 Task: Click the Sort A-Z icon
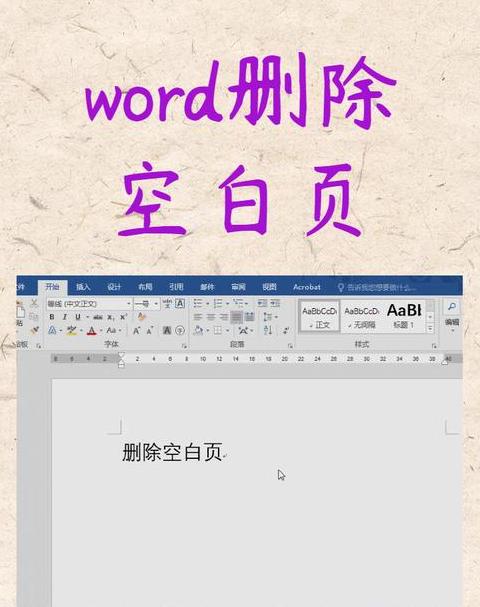[x=268, y=330]
